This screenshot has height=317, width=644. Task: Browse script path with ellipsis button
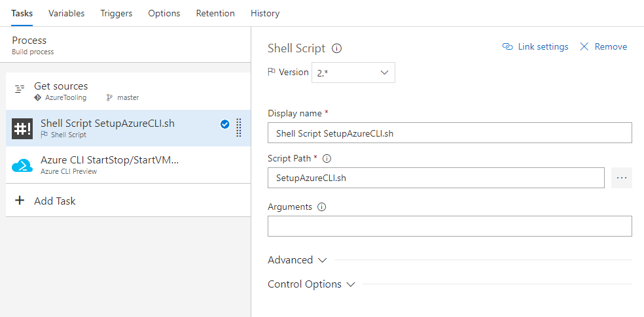tap(621, 178)
